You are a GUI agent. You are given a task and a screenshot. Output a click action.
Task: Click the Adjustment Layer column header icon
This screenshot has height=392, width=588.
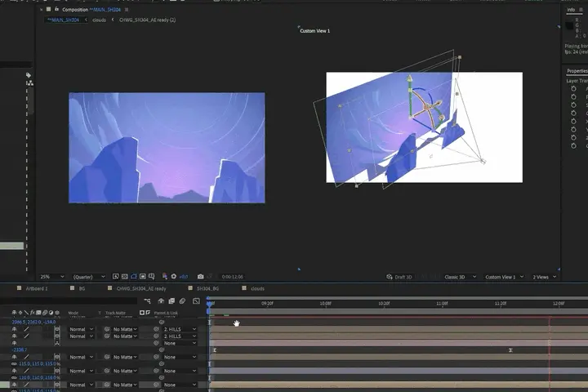coord(51,313)
